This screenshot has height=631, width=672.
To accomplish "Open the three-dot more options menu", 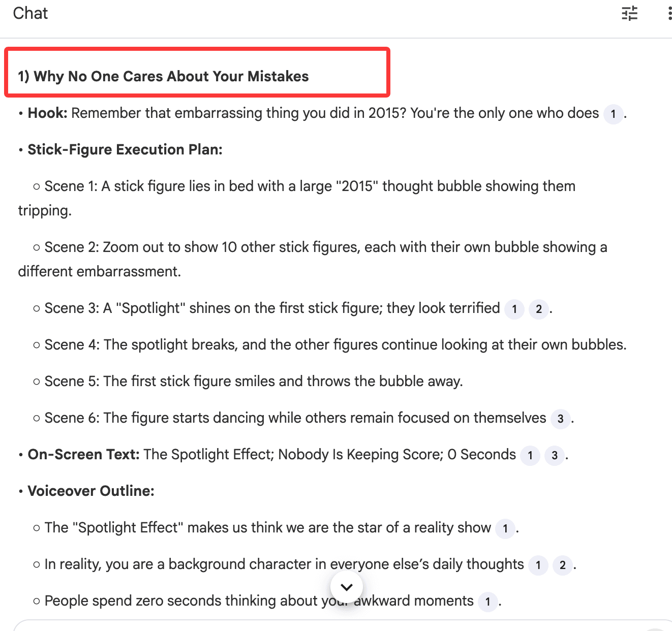I will [669, 13].
